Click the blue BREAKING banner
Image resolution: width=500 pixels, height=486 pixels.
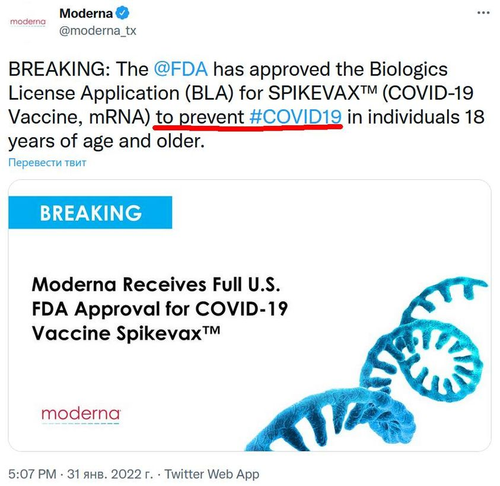click(x=90, y=213)
